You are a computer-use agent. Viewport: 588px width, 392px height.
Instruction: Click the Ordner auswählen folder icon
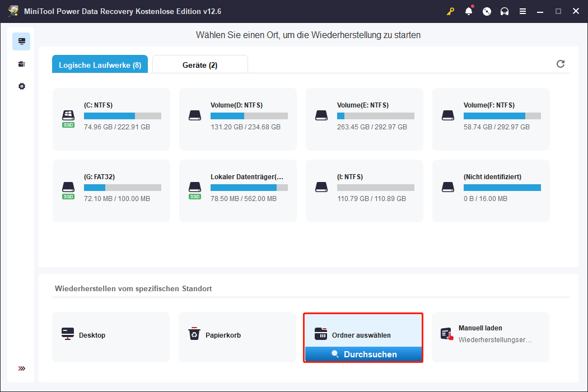click(x=321, y=334)
